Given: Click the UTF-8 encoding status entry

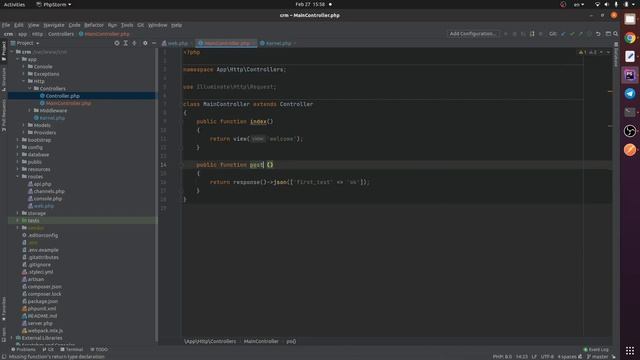Looking at the screenshot, I should pos(547,357).
